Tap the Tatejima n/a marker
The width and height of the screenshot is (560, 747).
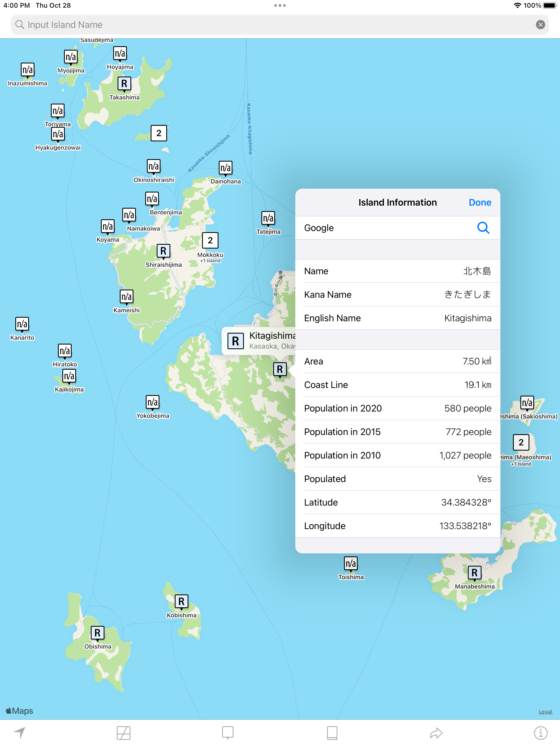(268, 218)
